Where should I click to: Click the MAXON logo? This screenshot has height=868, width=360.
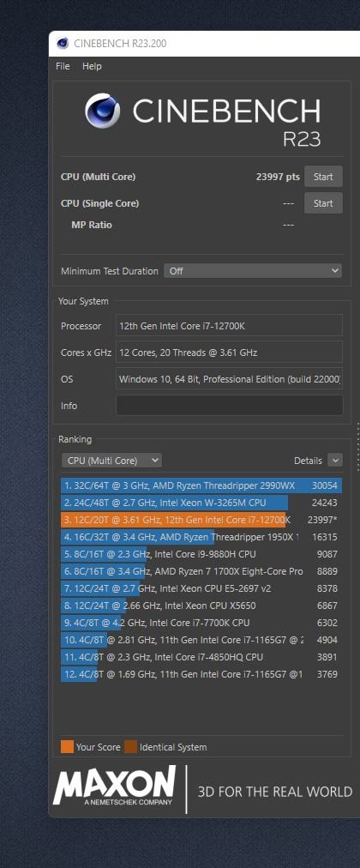pos(115,786)
